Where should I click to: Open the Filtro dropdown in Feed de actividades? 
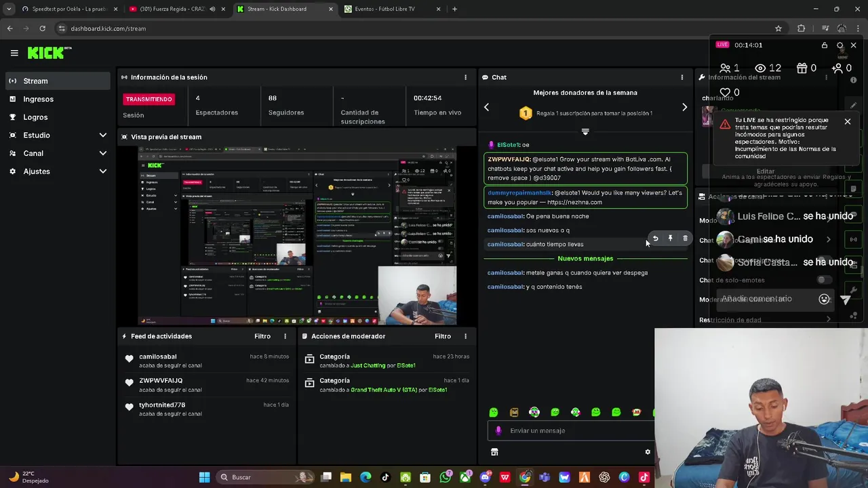coord(262,336)
